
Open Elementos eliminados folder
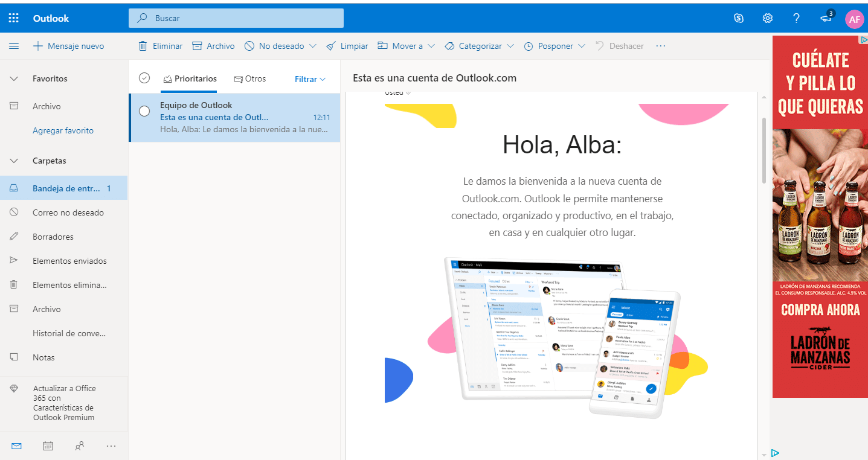63,285
